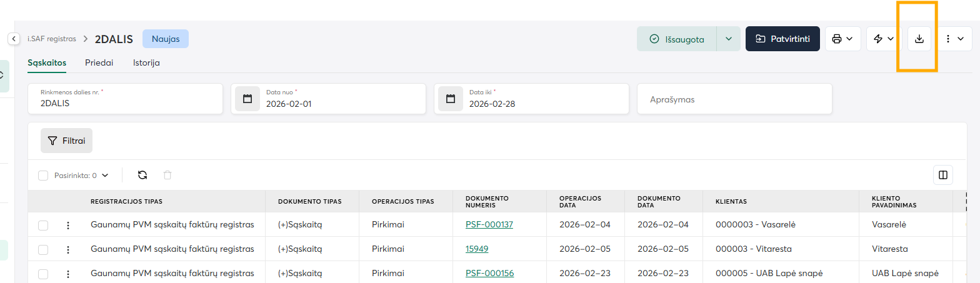Open row actions menu for PSF-000137
The width and height of the screenshot is (980, 283).
[x=68, y=225]
